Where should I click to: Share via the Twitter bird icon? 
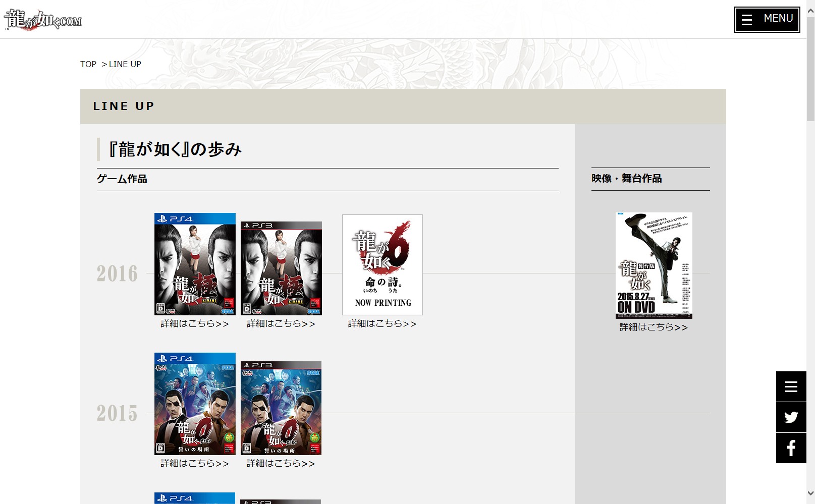(791, 417)
